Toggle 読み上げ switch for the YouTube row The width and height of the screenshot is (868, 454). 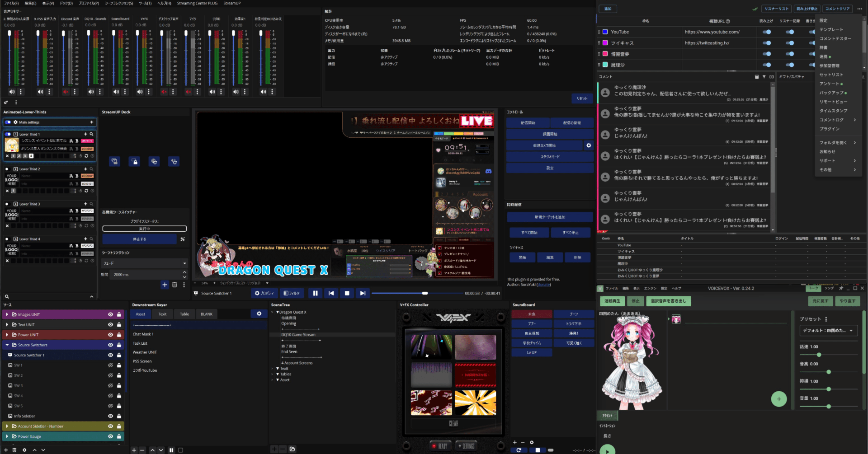[767, 32]
